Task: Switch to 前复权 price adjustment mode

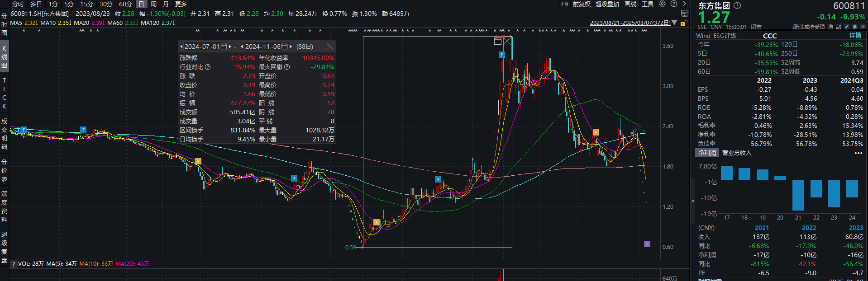Action: 582,4
